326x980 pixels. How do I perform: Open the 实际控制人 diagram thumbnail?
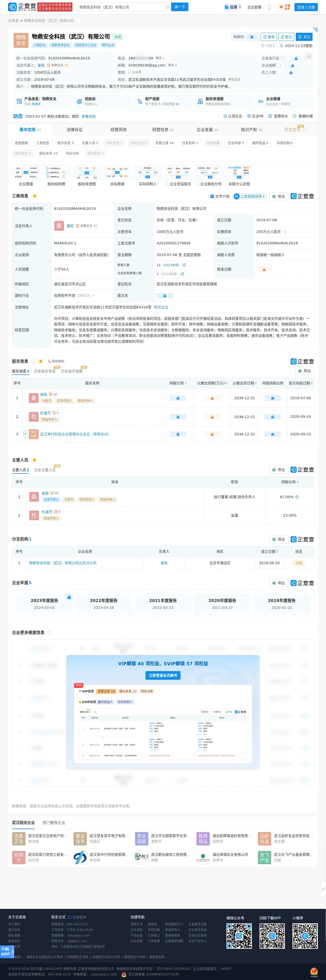(x=148, y=176)
